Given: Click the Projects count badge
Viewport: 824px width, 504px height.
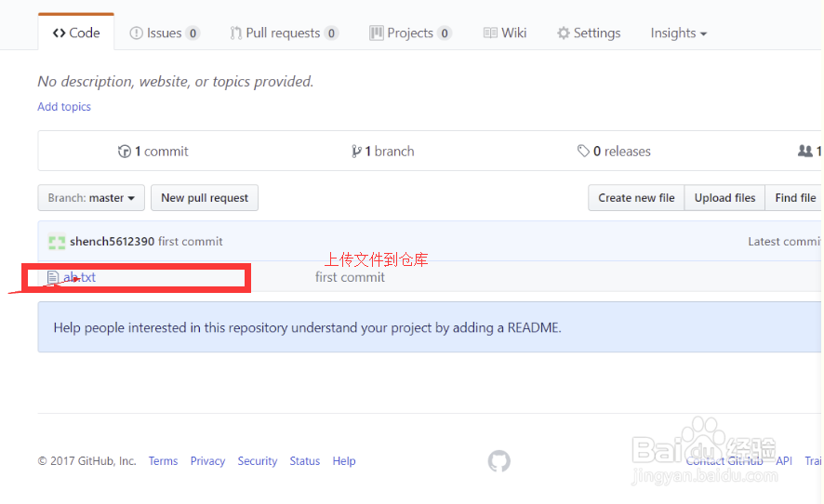Looking at the screenshot, I should (445, 33).
